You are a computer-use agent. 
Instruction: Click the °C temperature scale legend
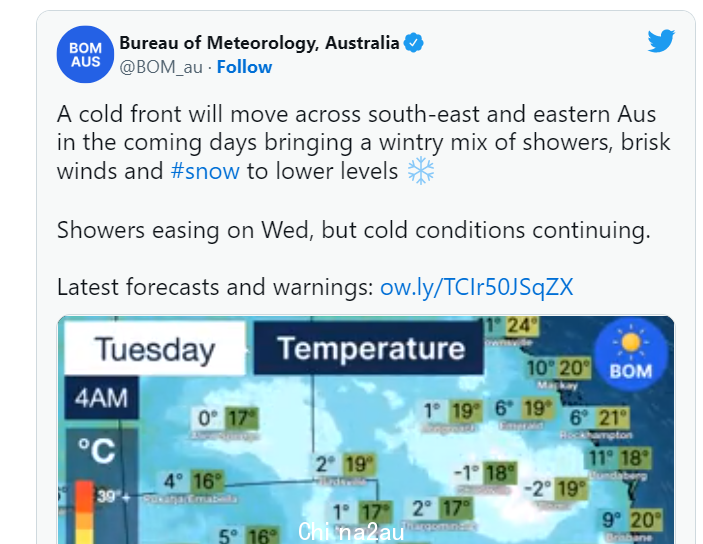[97, 451]
